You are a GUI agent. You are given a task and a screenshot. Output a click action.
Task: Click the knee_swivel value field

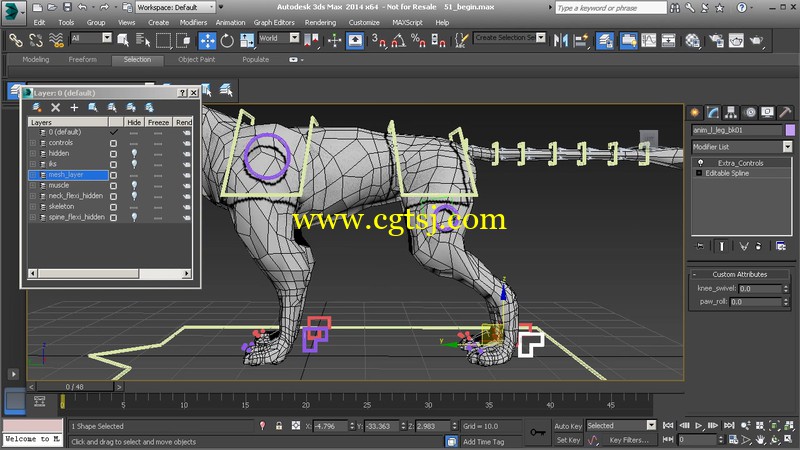coord(760,288)
